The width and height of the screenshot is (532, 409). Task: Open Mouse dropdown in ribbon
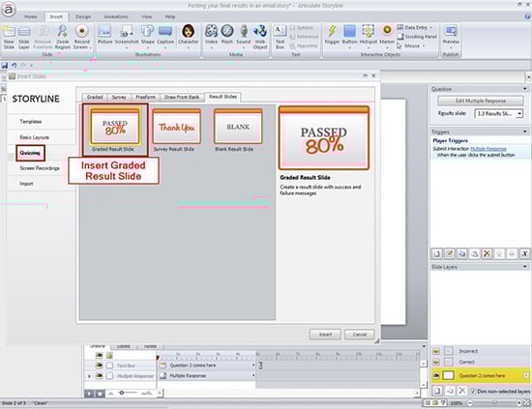tap(424, 45)
